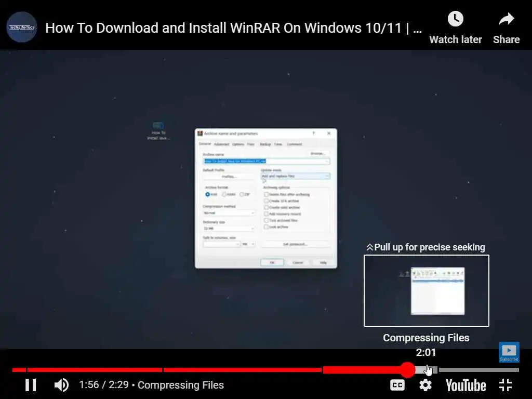This screenshot has height=399, width=532.
Task: Select the How To Install Java desktop icon
Action: coord(158,131)
